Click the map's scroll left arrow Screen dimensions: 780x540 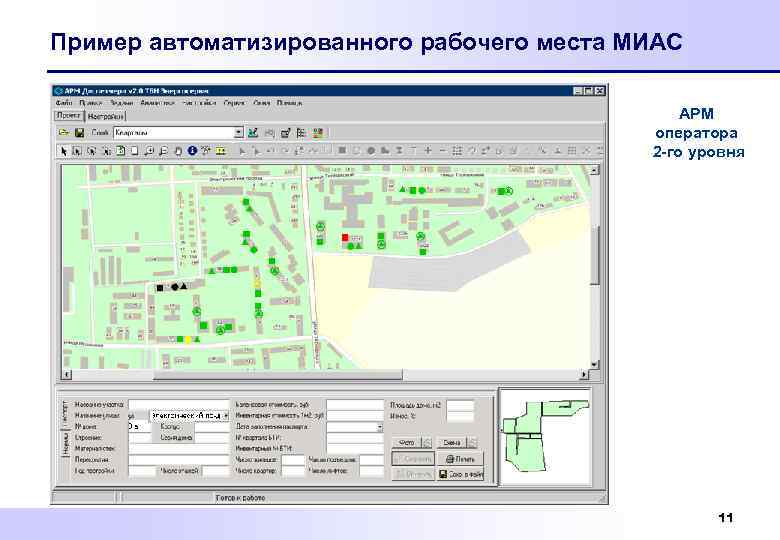coord(67,374)
